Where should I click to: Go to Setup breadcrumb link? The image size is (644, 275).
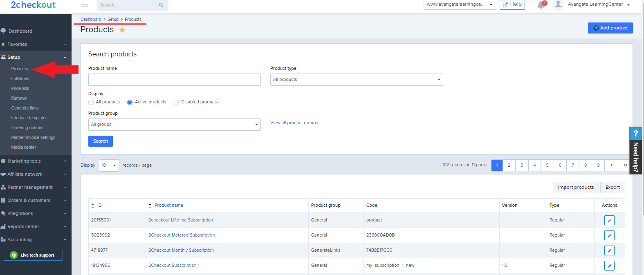click(113, 19)
